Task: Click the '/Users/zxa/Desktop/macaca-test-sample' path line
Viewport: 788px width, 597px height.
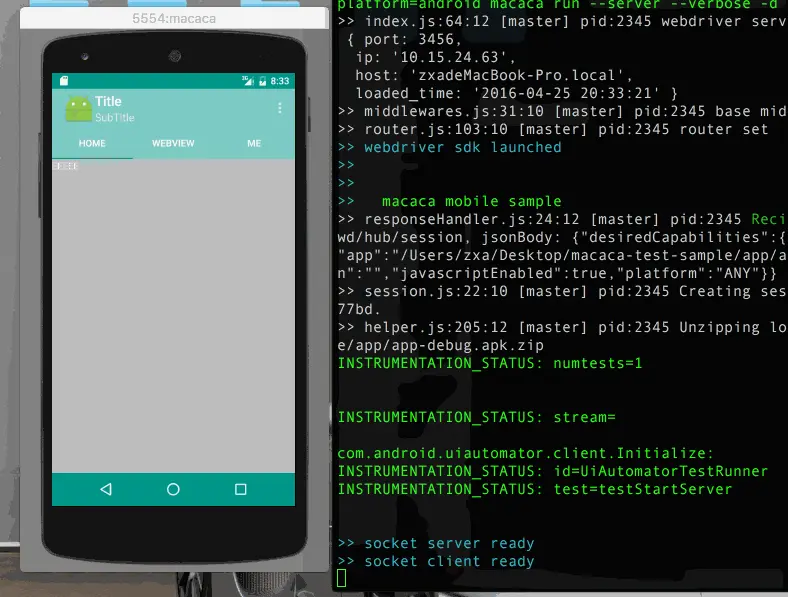Action: (562, 255)
